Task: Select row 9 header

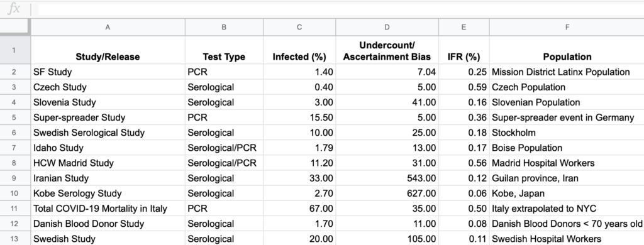Action: [15, 178]
